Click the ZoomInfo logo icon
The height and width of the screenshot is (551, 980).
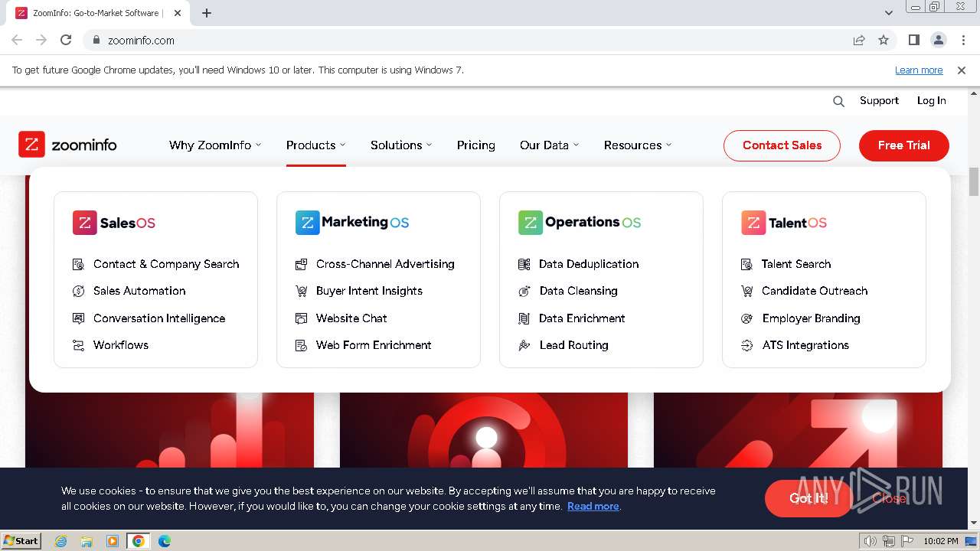point(31,144)
